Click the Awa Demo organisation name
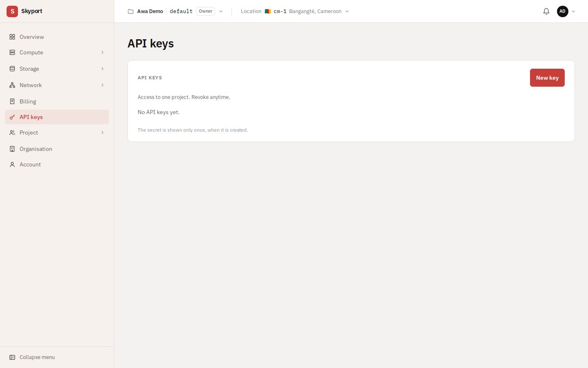This screenshot has width=588, height=368. [150, 11]
